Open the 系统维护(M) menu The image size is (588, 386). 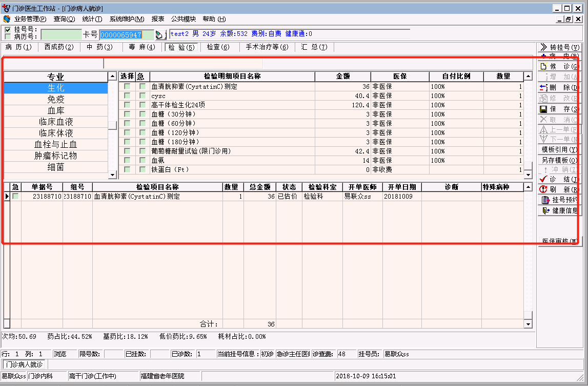pos(127,19)
